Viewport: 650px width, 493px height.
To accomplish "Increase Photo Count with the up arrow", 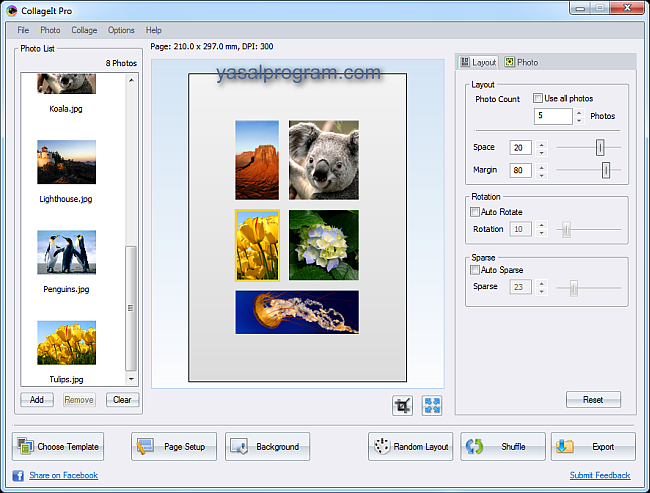I will coord(580,112).
